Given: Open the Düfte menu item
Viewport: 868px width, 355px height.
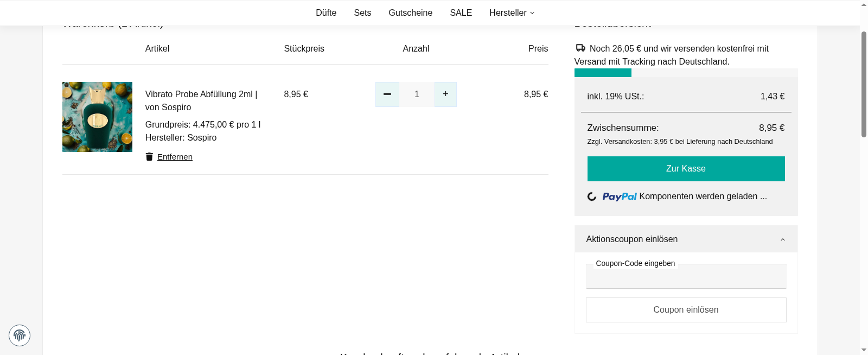Looking at the screenshot, I should 326,13.
